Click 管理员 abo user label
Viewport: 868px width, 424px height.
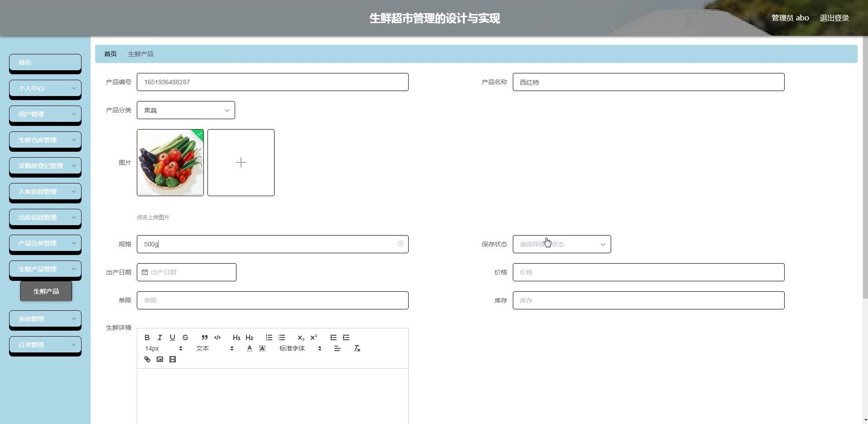[x=790, y=18]
